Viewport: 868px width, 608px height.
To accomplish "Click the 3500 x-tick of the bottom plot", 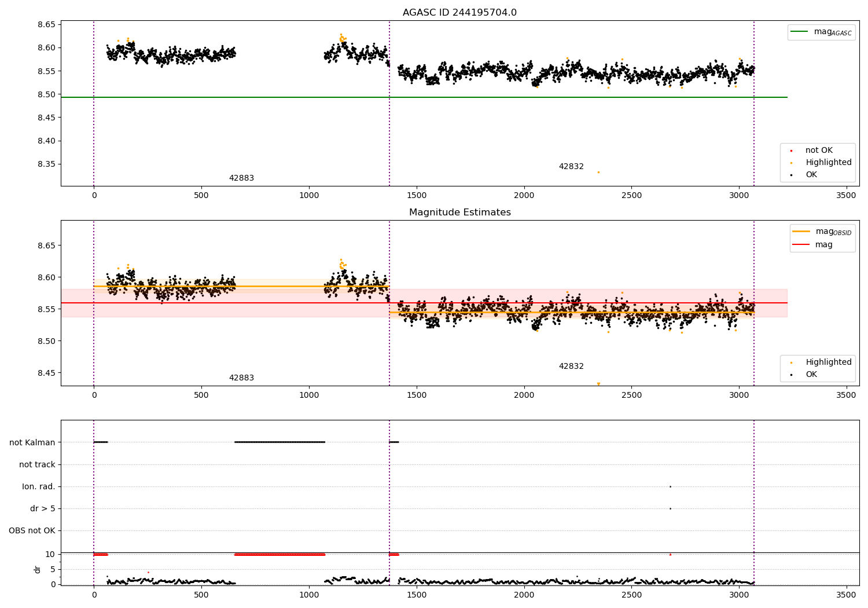I will (846, 594).
